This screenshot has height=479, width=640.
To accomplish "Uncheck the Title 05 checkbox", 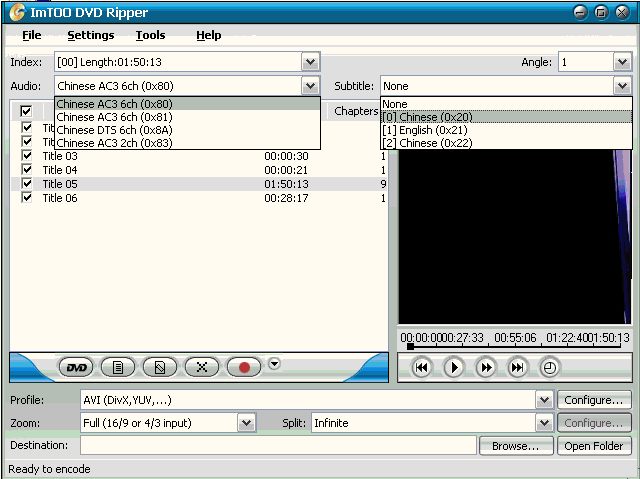I will [x=27, y=184].
